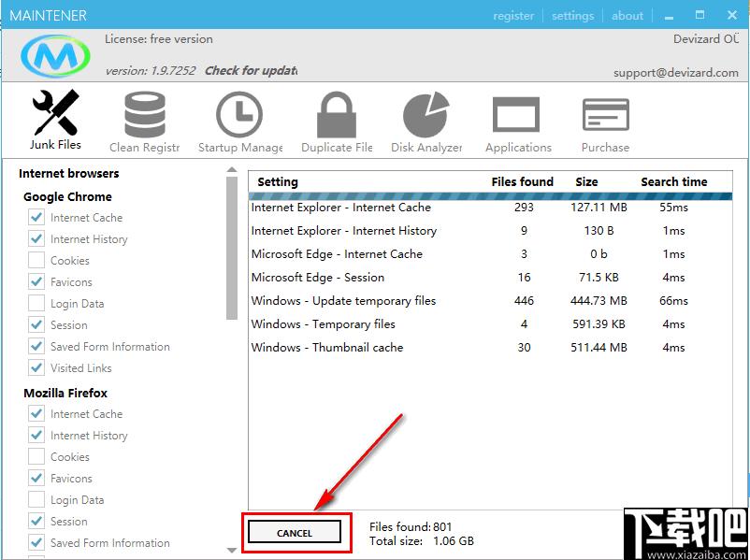Click the 66ms search time cell
750x560 pixels.
pyautogui.click(x=673, y=301)
